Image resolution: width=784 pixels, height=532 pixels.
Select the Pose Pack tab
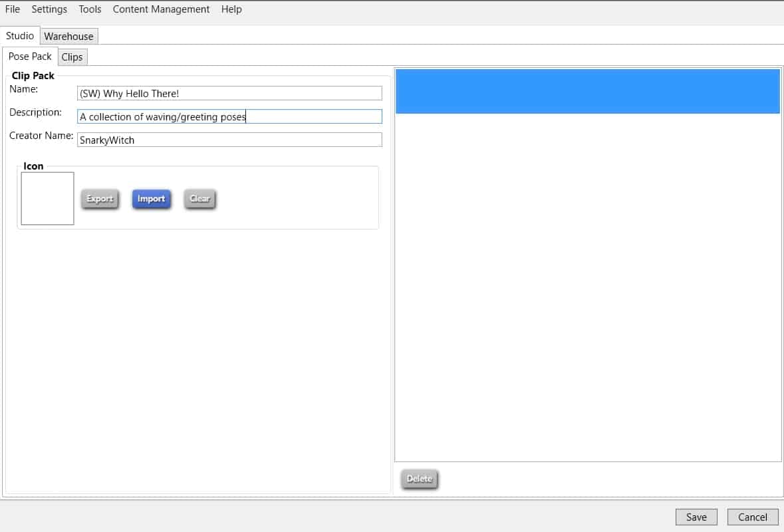30,56
